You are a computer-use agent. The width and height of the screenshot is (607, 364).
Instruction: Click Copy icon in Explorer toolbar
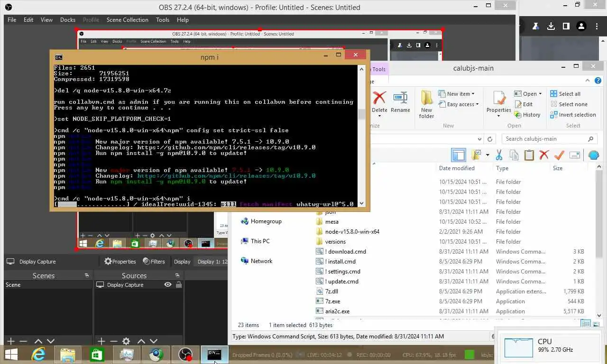tap(514, 155)
